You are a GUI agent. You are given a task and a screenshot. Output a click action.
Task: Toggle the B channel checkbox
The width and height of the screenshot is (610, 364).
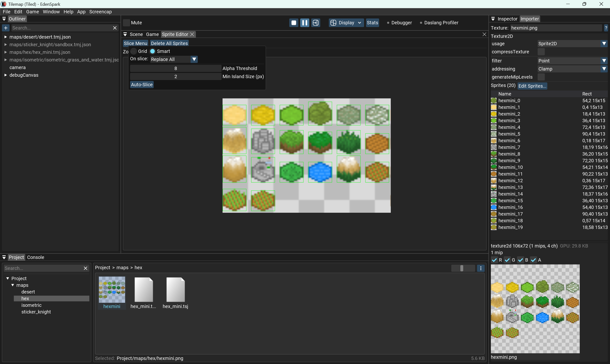click(520, 260)
